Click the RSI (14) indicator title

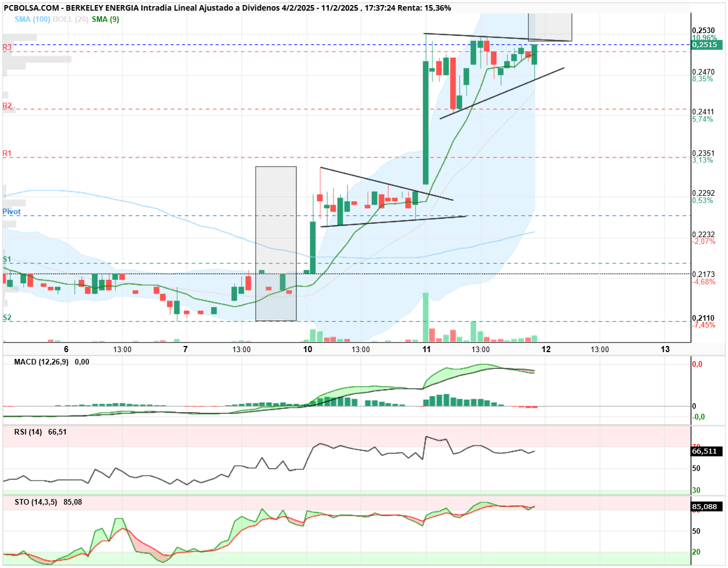click(x=28, y=432)
